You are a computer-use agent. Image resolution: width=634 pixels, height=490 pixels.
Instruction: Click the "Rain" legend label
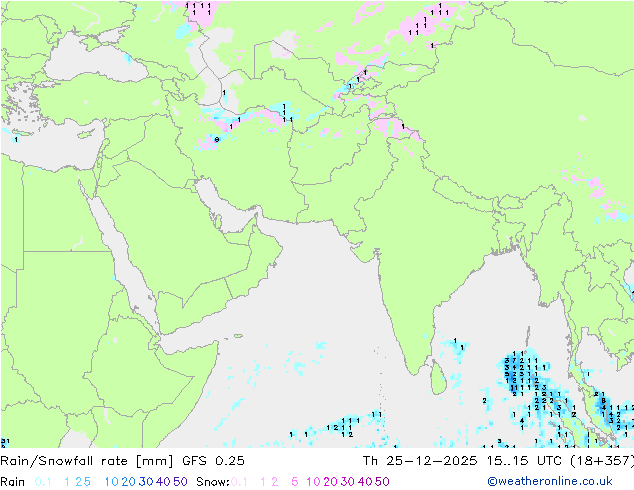pos(13,482)
